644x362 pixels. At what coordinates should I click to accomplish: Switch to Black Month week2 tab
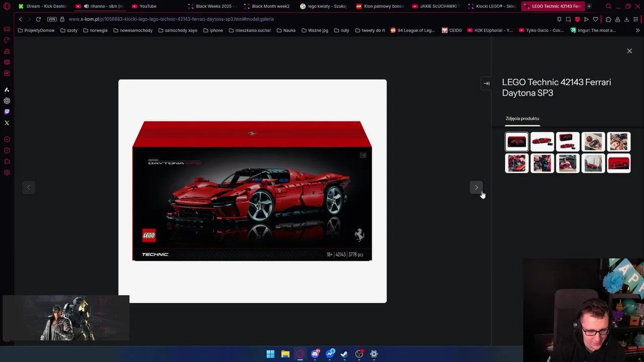pos(268,6)
